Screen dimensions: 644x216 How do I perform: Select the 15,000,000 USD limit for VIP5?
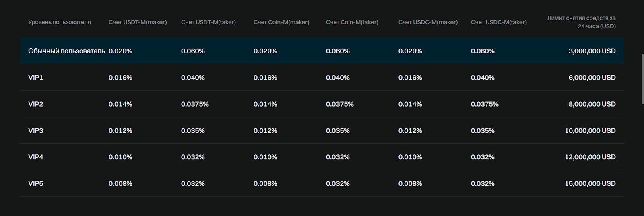click(x=590, y=184)
